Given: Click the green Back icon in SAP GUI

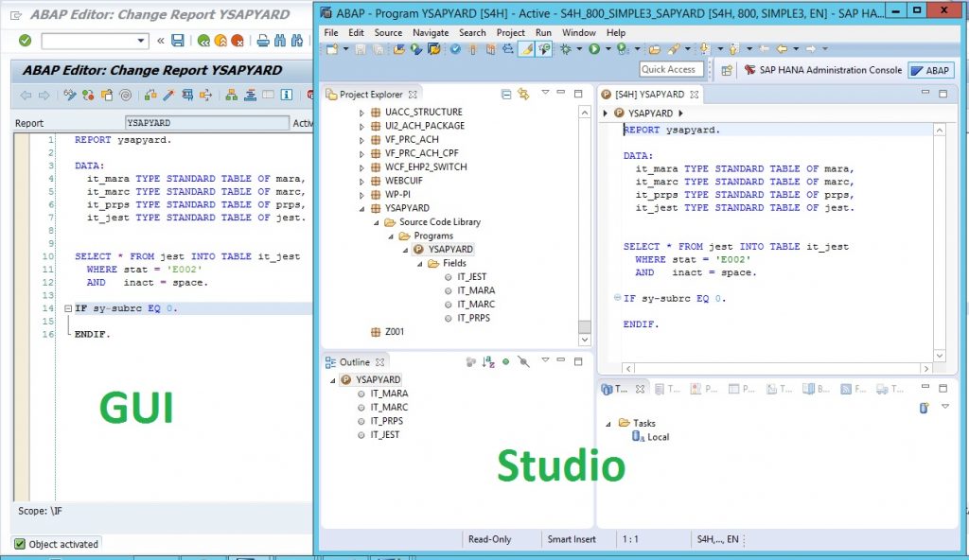Looking at the screenshot, I should tap(203, 41).
